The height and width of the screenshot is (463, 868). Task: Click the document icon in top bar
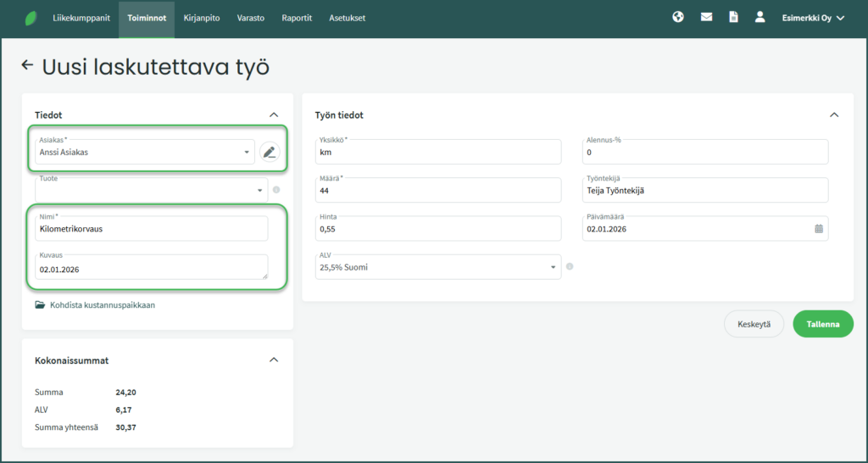tap(733, 17)
